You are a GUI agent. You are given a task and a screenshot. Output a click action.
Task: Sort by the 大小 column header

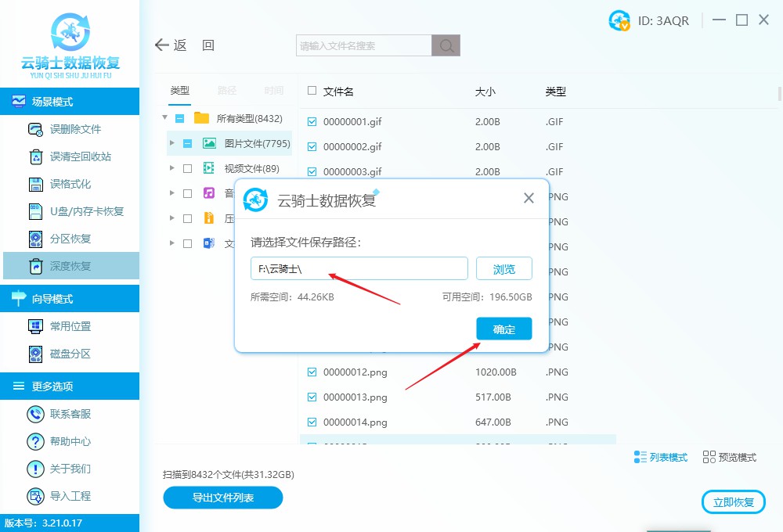[485, 92]
